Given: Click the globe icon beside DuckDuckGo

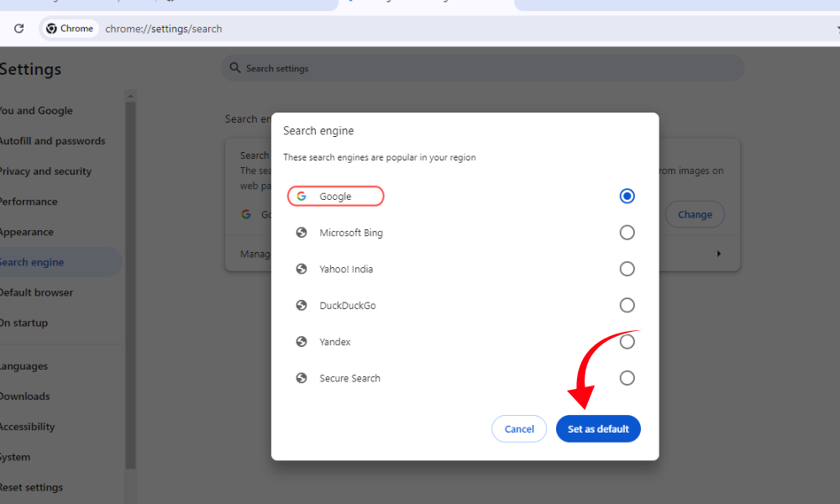Looking at the screenshot, I should click(302, 305).
